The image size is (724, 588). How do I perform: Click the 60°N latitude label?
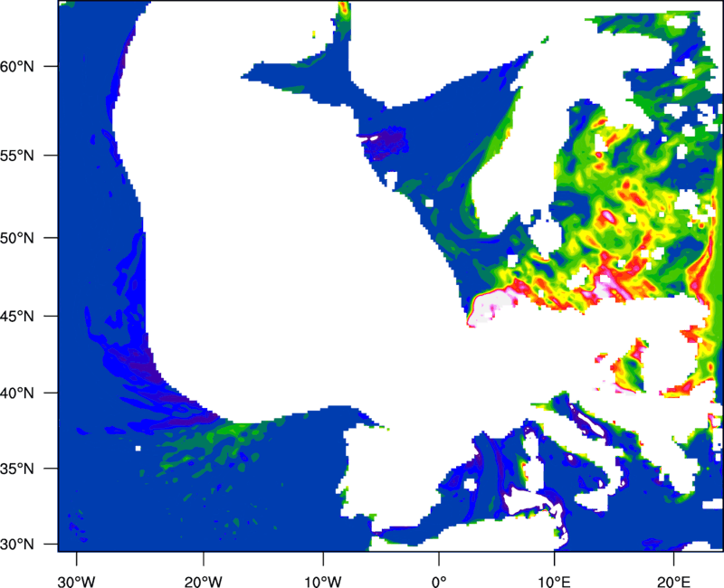(17, 66)
